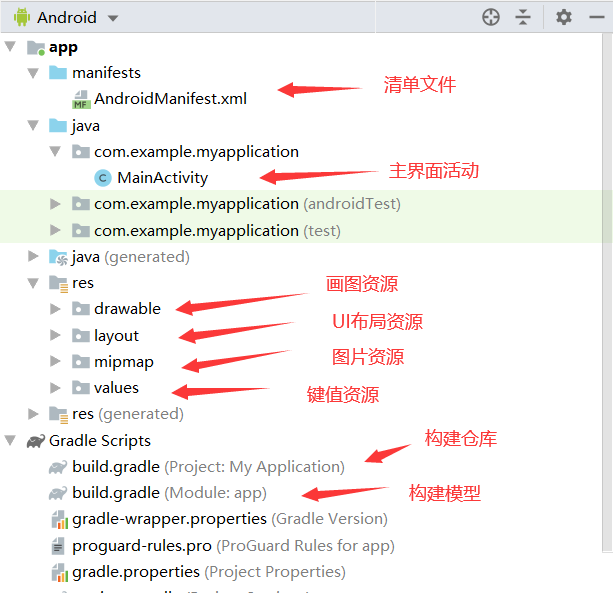Expand the androidTest package arrow
The width and height of the screenshot is (613, 593).
[x=56, y=204]
